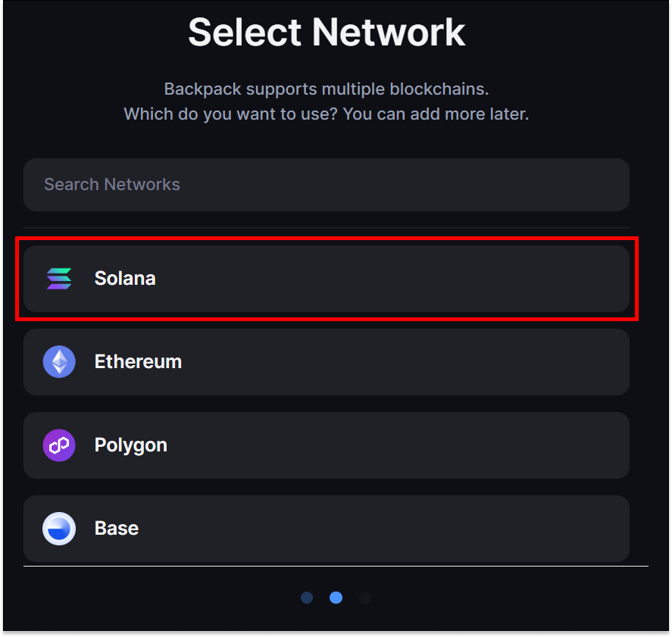
Task: Go to the first pagination dot
Action: coord(307,598)
